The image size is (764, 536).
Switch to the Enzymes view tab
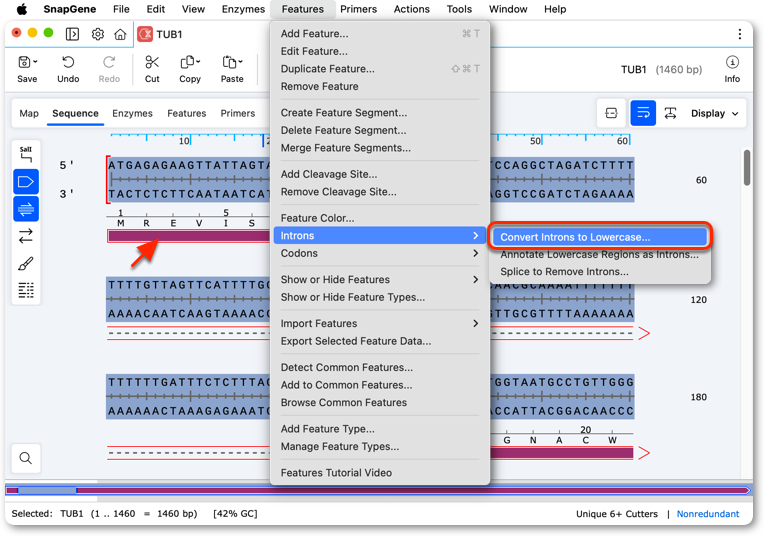pos(132,114)
